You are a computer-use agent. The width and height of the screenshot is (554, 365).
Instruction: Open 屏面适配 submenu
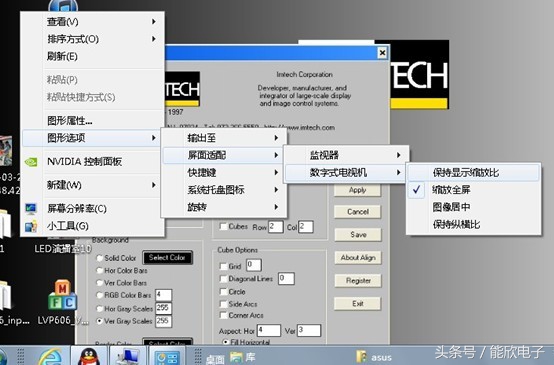(224, 155)
